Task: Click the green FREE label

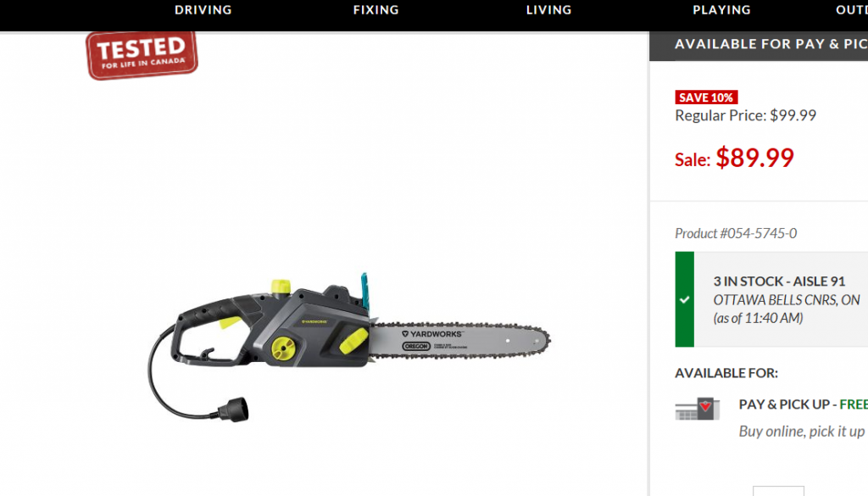Action: (x=854, y=404)
